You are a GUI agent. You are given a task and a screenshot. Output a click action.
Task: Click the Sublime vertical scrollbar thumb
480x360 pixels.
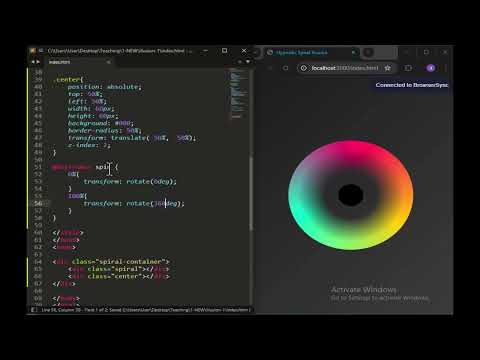click(251, 193)
